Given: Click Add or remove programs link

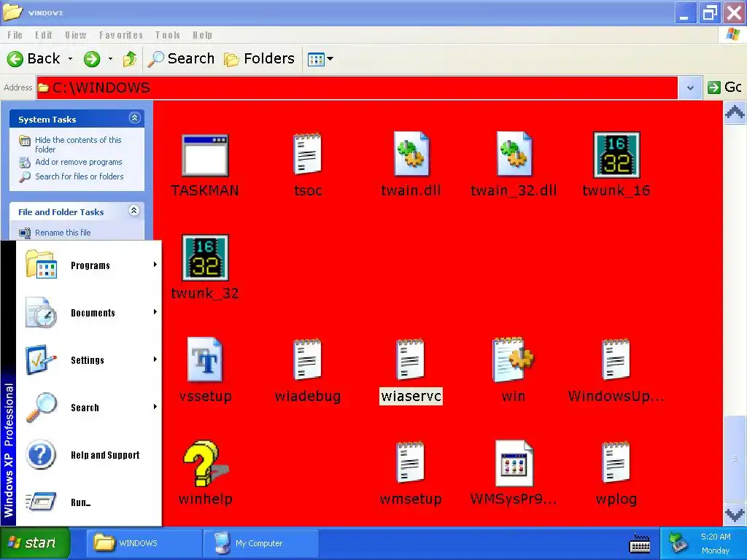Looking at the screenshot, I should click(x=79, y=162).
